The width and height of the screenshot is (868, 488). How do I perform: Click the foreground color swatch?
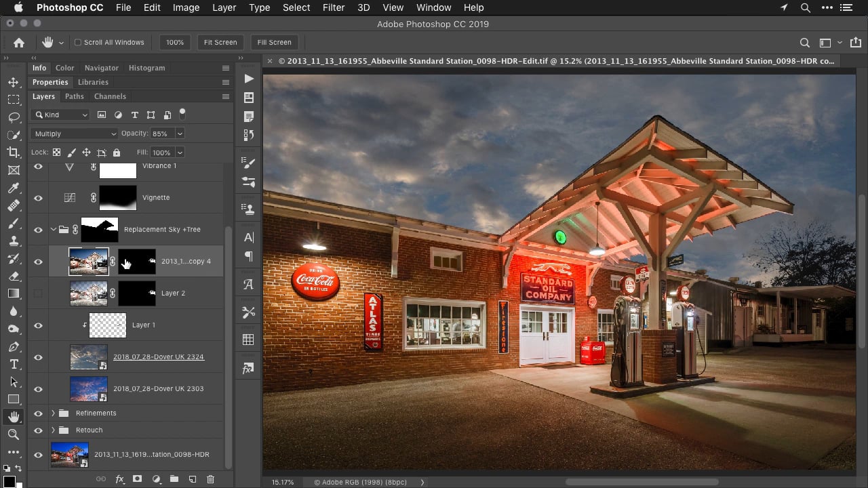(x=8, y=482)
